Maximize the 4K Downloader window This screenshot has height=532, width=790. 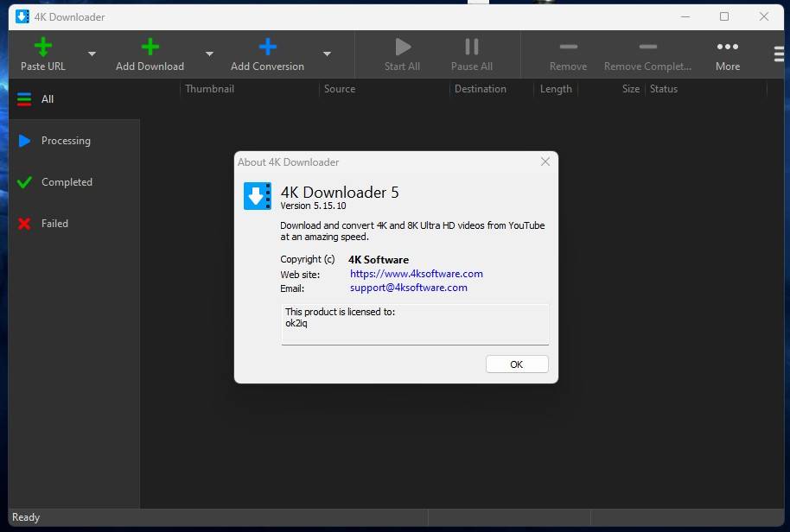click(x=724, y=16)
